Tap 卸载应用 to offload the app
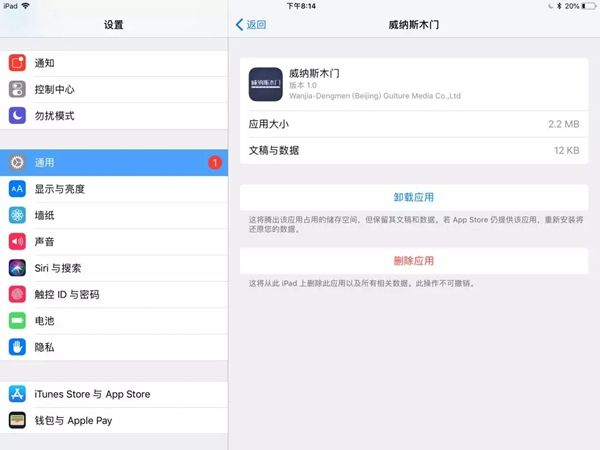 pyautogui.click(x=414, y=197)
